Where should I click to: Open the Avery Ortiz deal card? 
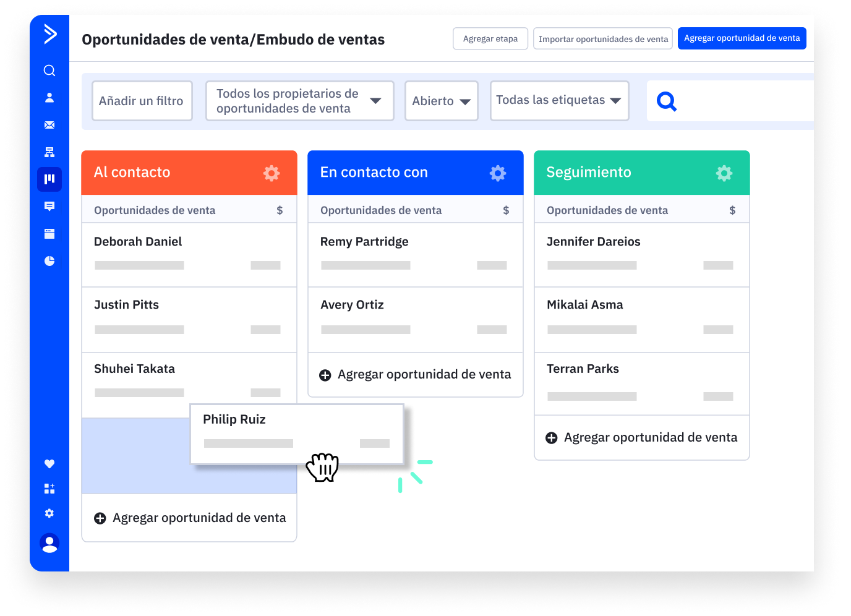tap(416, 320)
